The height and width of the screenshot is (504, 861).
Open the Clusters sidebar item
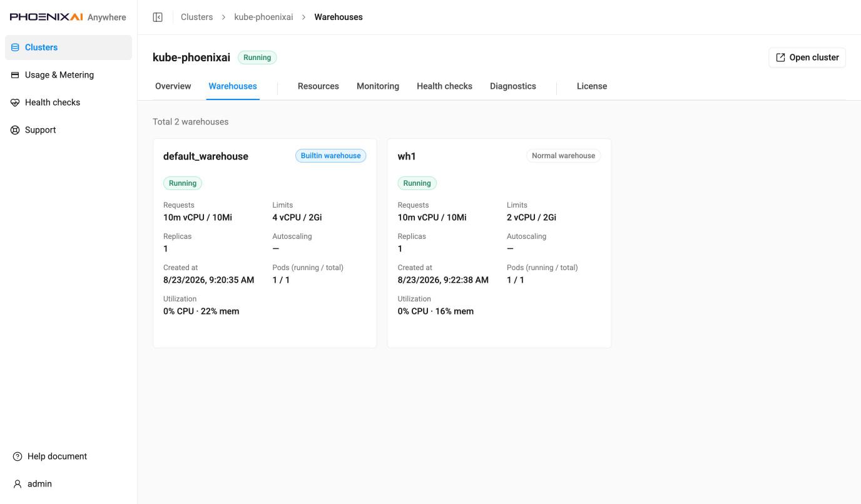point(68,48)
